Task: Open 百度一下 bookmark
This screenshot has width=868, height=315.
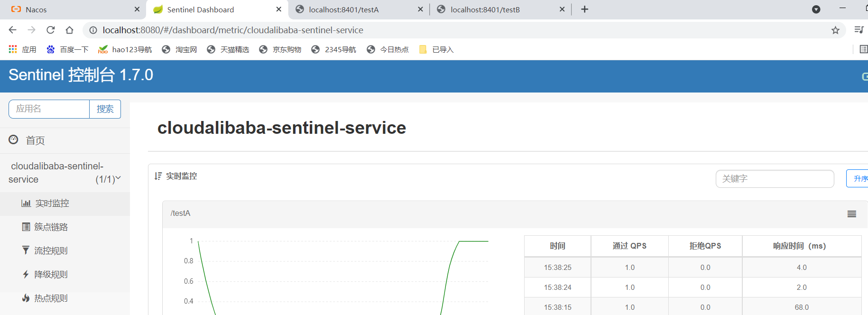Action: point(67,49)
